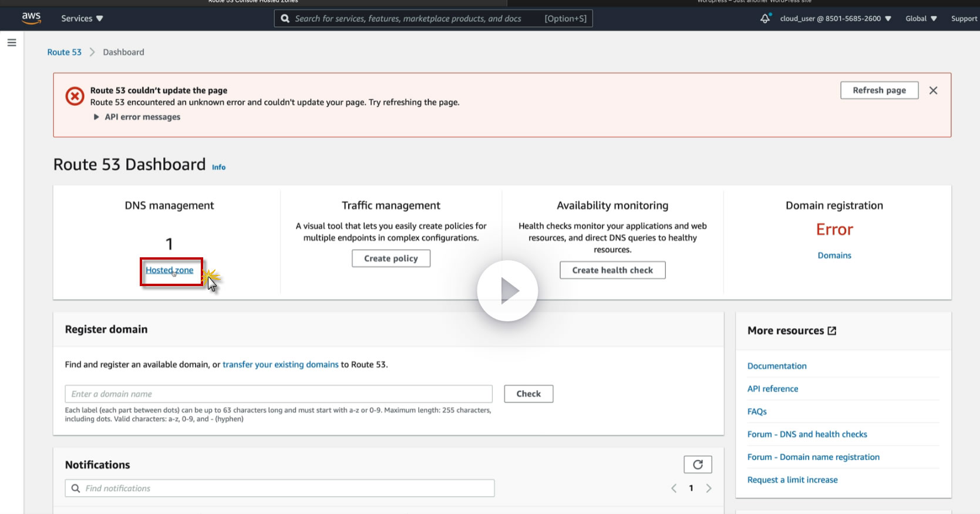Focus the AWS services search field
980x514 pixels.
click(433, 19)
